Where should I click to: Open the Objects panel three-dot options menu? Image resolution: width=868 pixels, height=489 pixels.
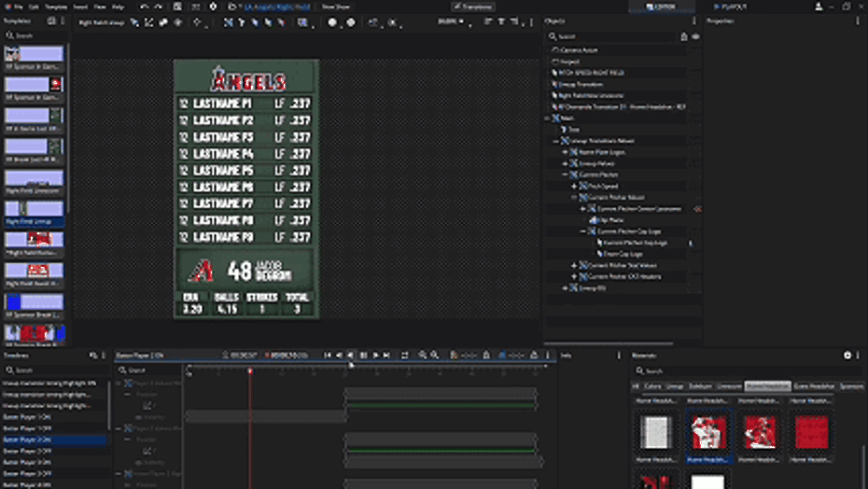[x=693, y=21]
